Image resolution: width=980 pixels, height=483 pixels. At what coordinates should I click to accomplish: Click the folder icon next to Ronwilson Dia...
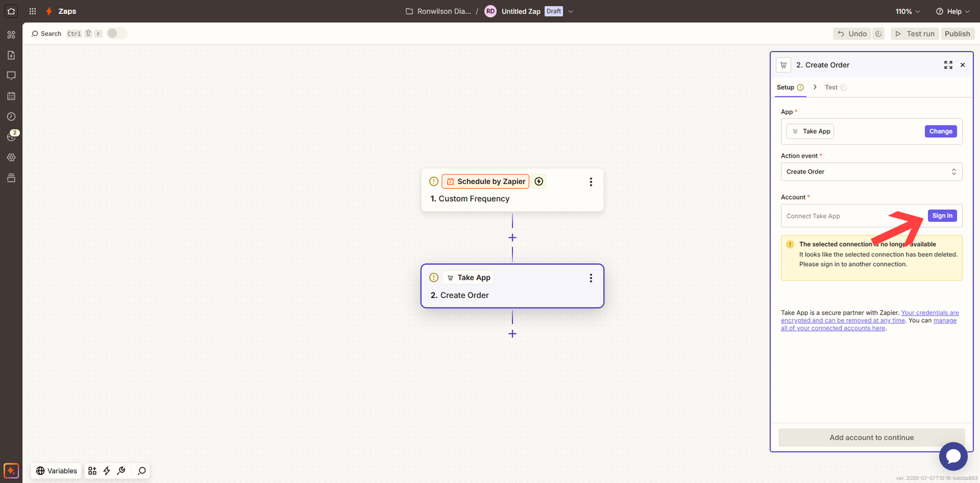pyautogui.click(x=409, y=11)
